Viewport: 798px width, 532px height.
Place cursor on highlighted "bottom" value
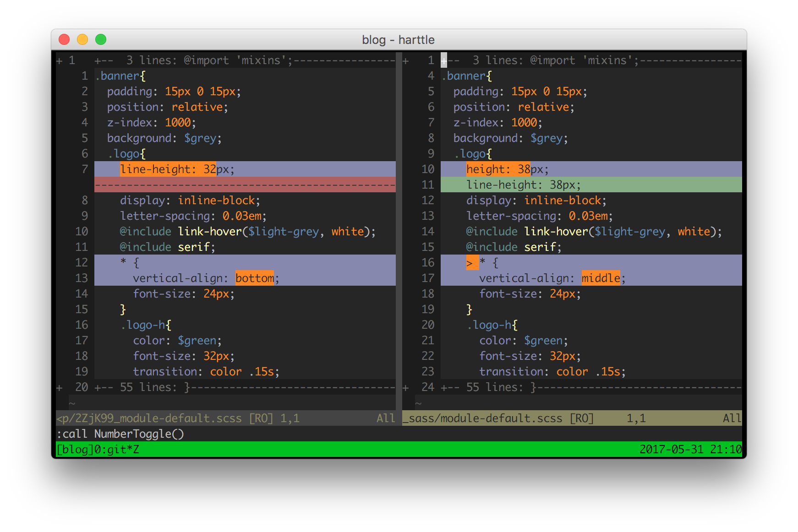254,278
